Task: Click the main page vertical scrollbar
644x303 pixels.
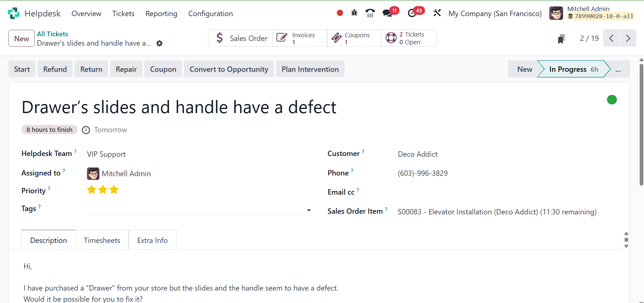Action: click(x=641, y=124)
